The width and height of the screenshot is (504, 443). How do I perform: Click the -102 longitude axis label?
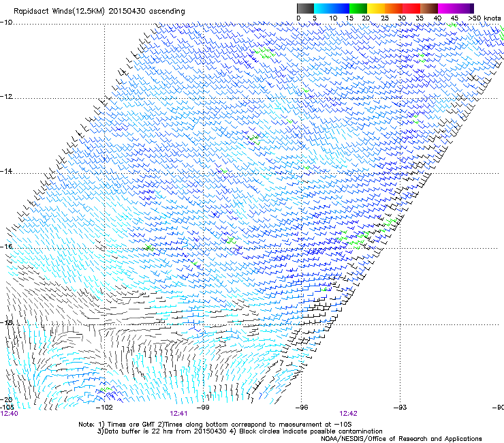104,408
